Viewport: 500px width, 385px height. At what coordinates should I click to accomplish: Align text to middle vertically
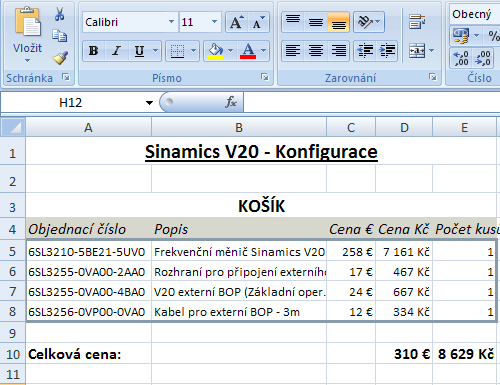(x=316, y=22)
